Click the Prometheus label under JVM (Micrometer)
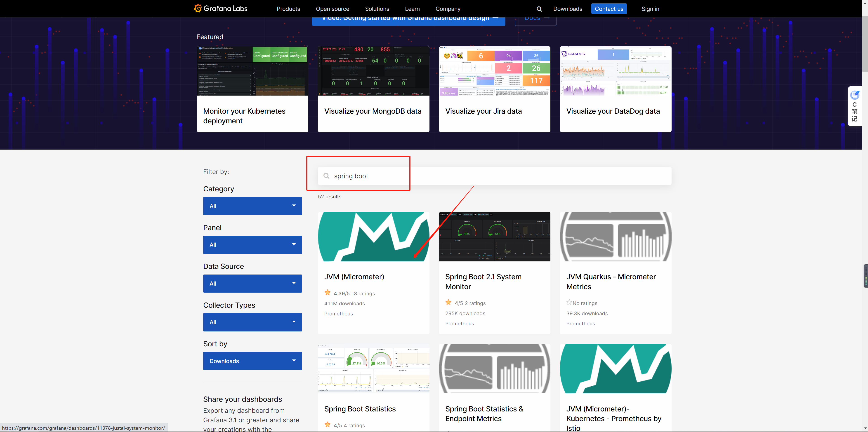Image resolution: width=868 pixels, height=432 pixels. coord(339,314)
